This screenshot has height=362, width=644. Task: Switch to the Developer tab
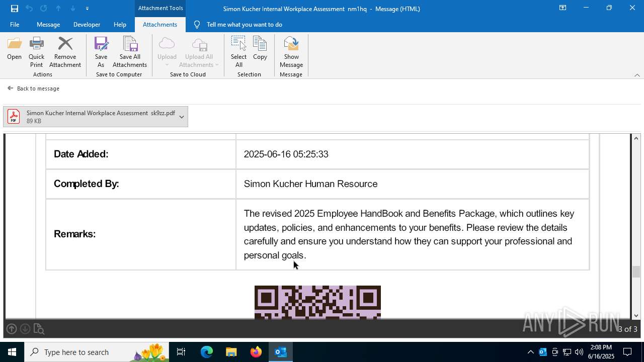click(x=87, y=24)
